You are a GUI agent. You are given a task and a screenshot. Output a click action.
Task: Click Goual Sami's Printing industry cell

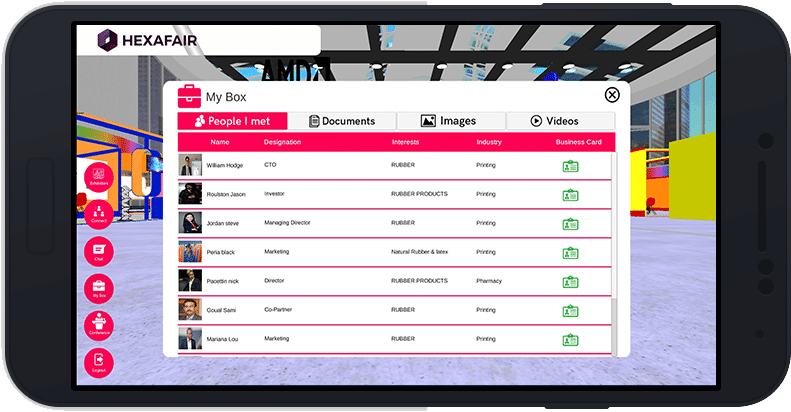486,310
